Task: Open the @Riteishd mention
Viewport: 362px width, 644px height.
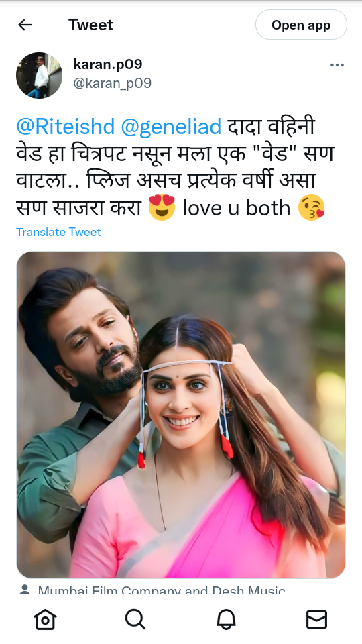Action: click(x=65, y=127)
